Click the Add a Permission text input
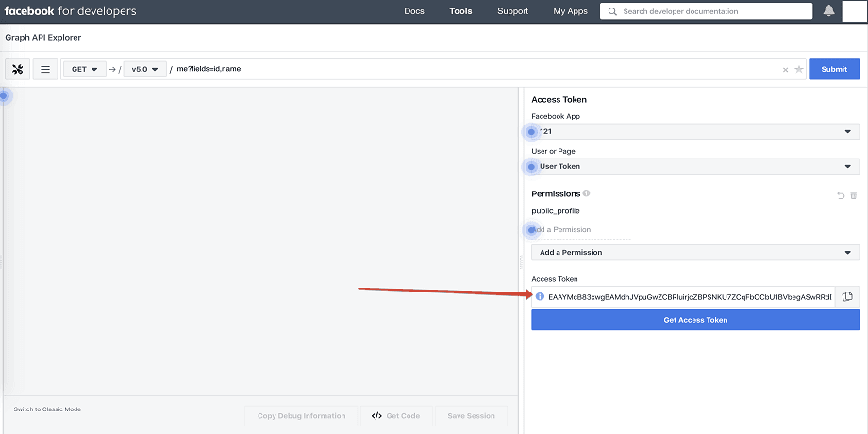The height and width of the screenshot is (434, 868). (x=581, y=229)
